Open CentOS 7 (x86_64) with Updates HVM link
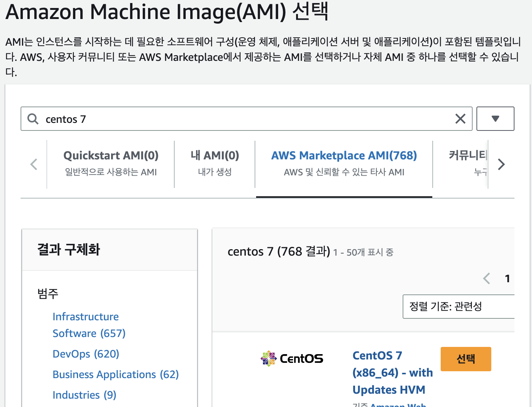532x407 pixels. (392, 372)
